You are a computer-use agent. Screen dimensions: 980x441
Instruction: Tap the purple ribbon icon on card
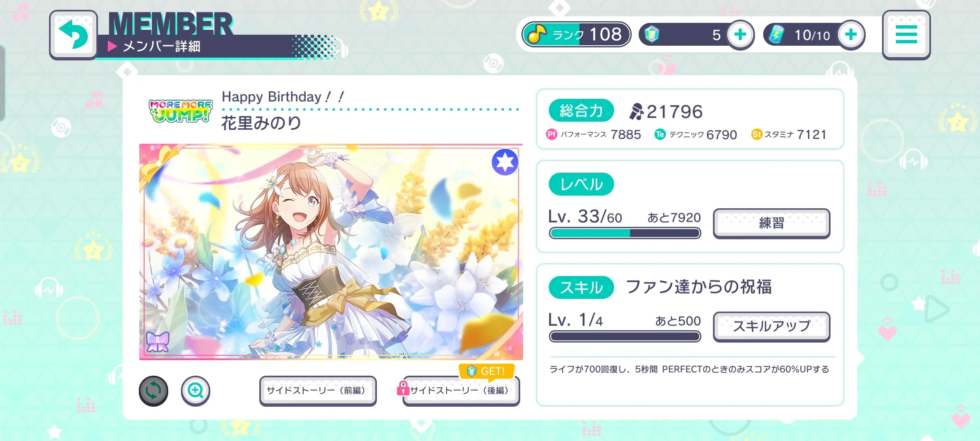tap(158, 341)
